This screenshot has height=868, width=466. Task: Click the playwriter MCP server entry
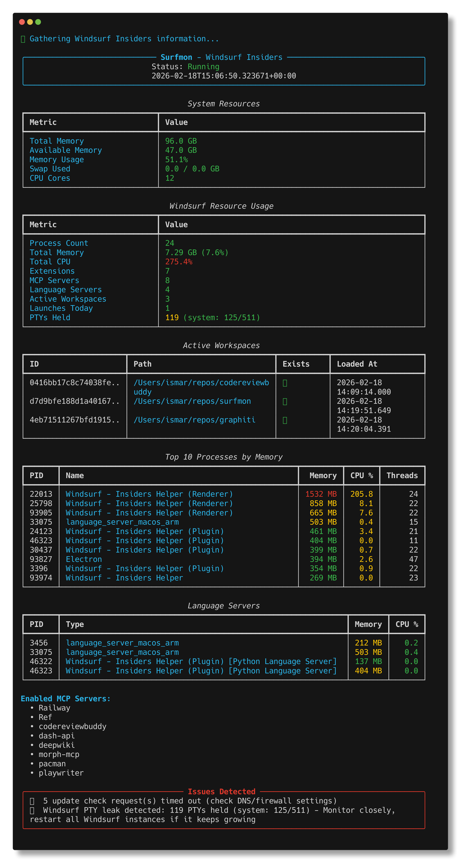pyautogui.click(x=61, y=773)
